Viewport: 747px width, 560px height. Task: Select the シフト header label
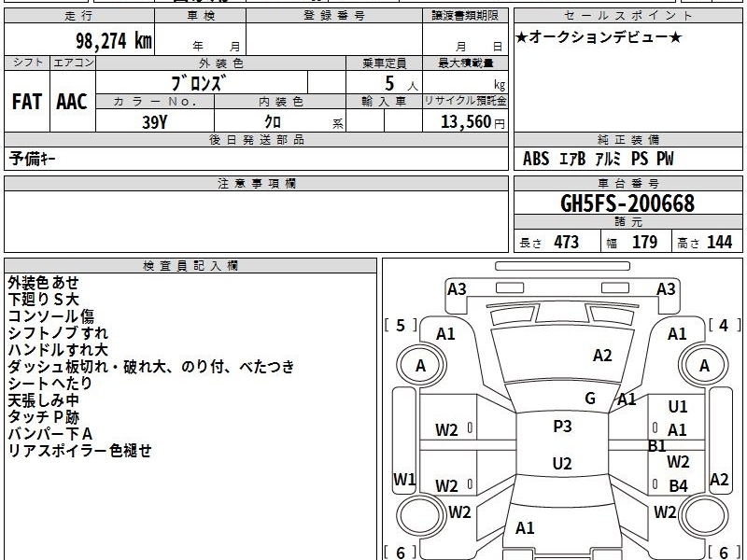click(x=27, y=63)
